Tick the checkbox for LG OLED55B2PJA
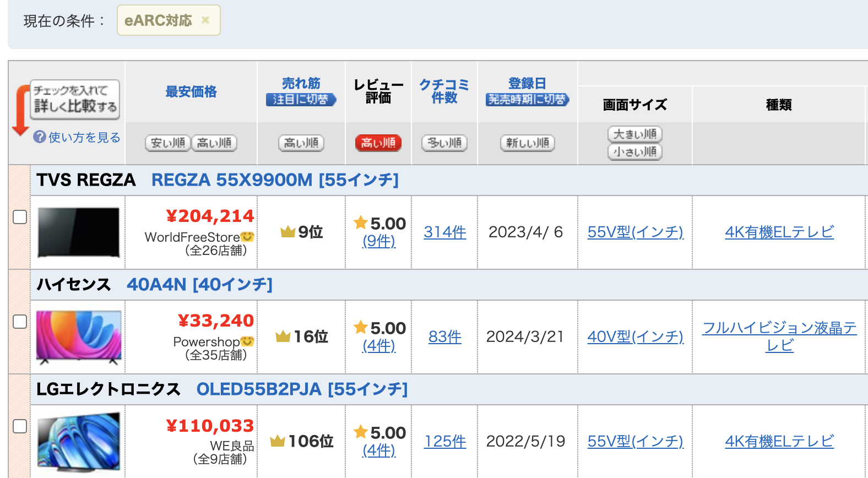Viewport: 868px width, 478px height. coord(20,426)
